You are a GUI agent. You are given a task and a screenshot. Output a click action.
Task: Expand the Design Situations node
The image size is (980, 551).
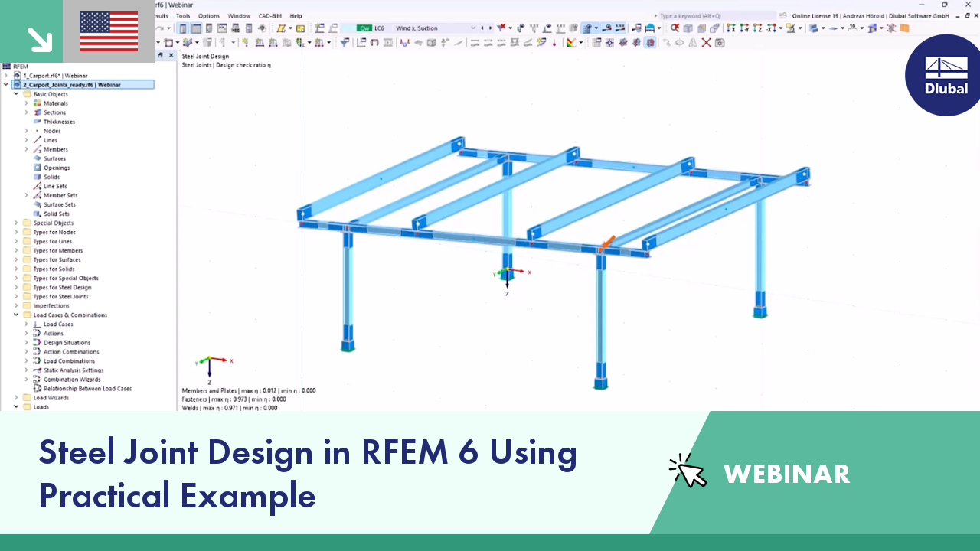point(26,342)
